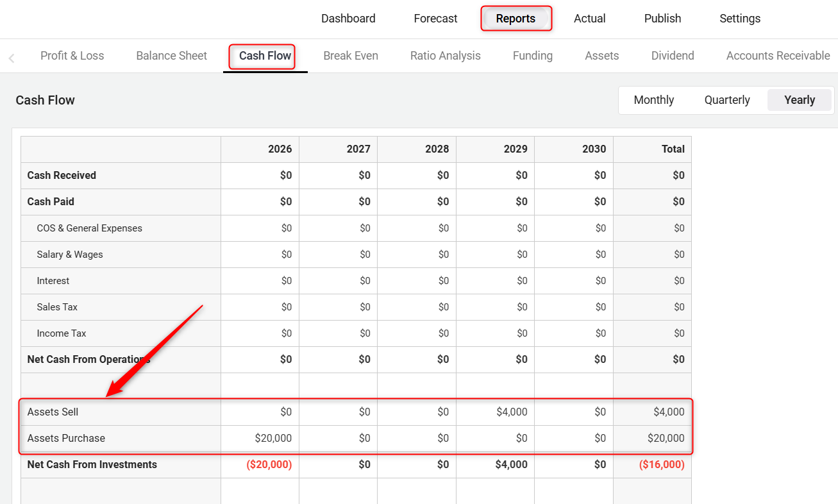This screenshot has height=504, width=838.
Task: Select the Reports menu item
Action: [x=515, y=19]
